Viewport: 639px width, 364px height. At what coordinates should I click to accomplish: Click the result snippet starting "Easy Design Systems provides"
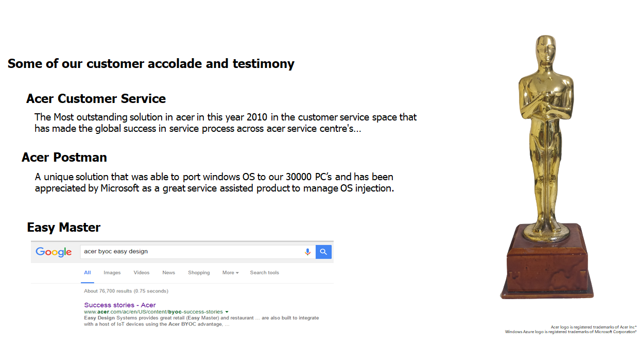click(x=201, y=321)
